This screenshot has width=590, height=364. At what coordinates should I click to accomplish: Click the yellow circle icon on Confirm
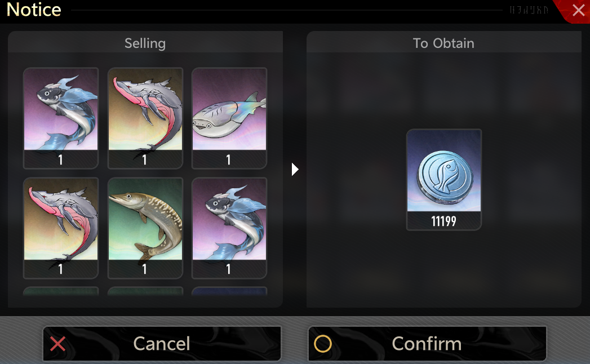pos(323,344)
